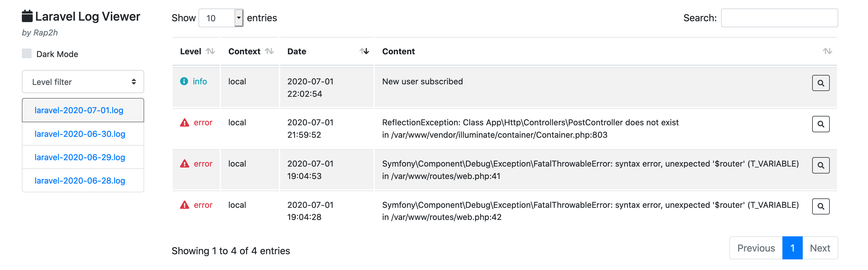
Task: Sort table by Context column arrows
Action: [269, 51]
